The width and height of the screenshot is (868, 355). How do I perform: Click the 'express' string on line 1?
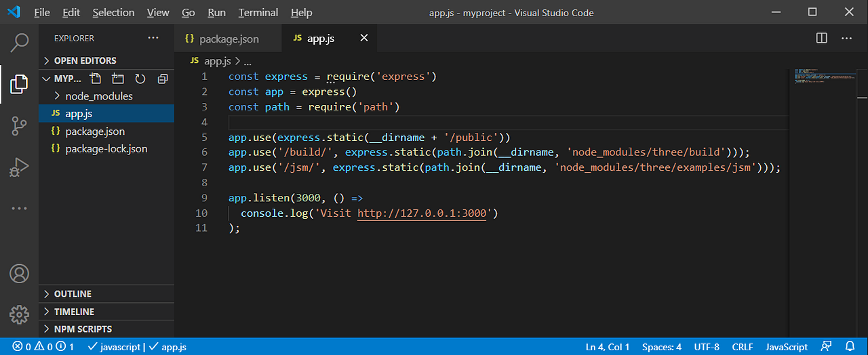403,77
